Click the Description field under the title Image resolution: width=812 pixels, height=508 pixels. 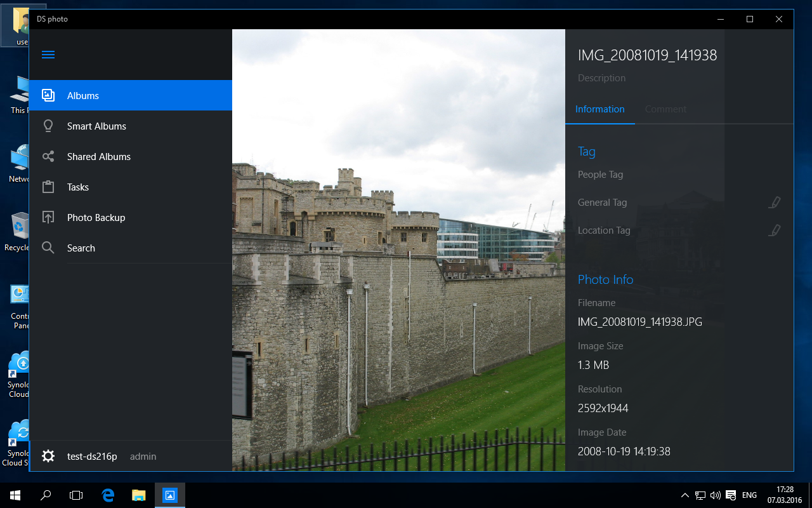click(601, 78)
